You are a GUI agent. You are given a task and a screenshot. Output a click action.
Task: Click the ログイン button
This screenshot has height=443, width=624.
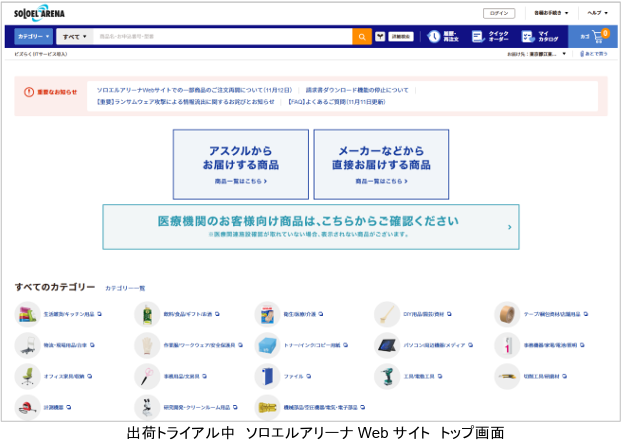click(499, 13)
